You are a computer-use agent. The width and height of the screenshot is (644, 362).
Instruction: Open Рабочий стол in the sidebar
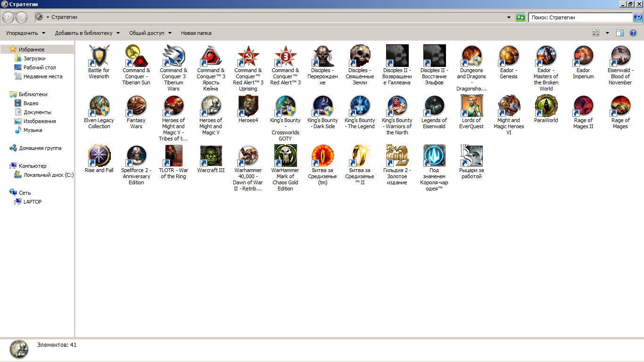pyautogui.click(x=40, y=67)
